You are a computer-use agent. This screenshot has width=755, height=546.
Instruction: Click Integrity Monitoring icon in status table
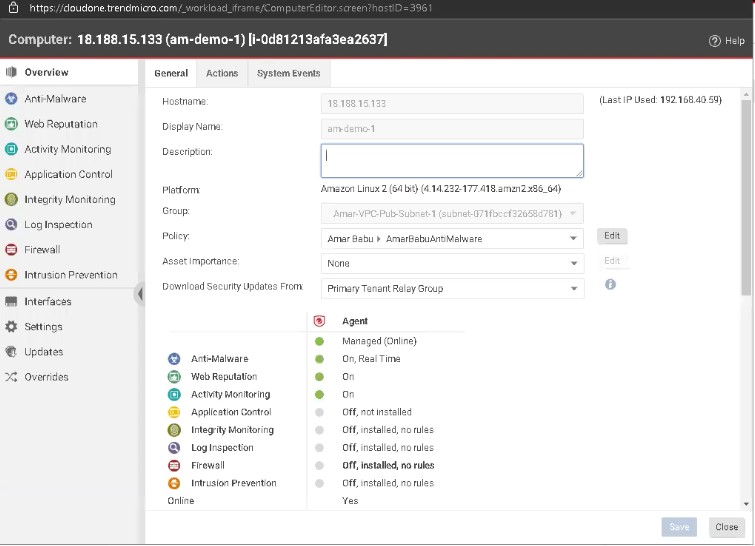tap(174, 430)
